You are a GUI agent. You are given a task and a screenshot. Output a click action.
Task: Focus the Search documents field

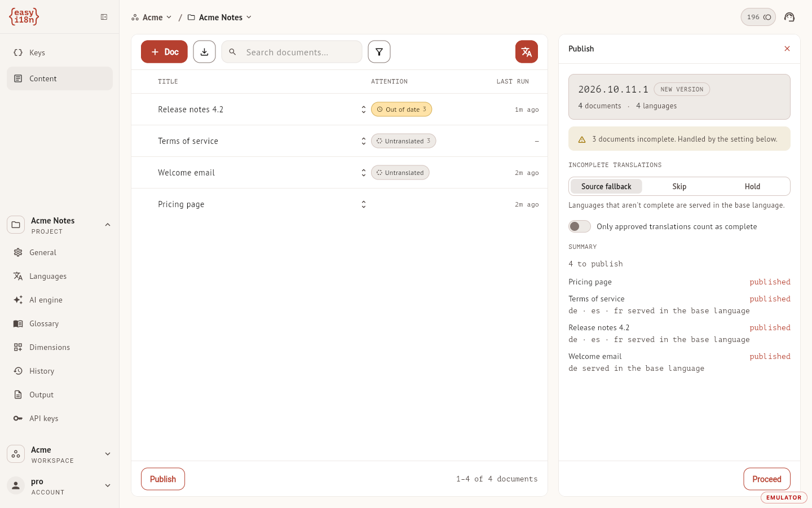click(x=292, y=52)
